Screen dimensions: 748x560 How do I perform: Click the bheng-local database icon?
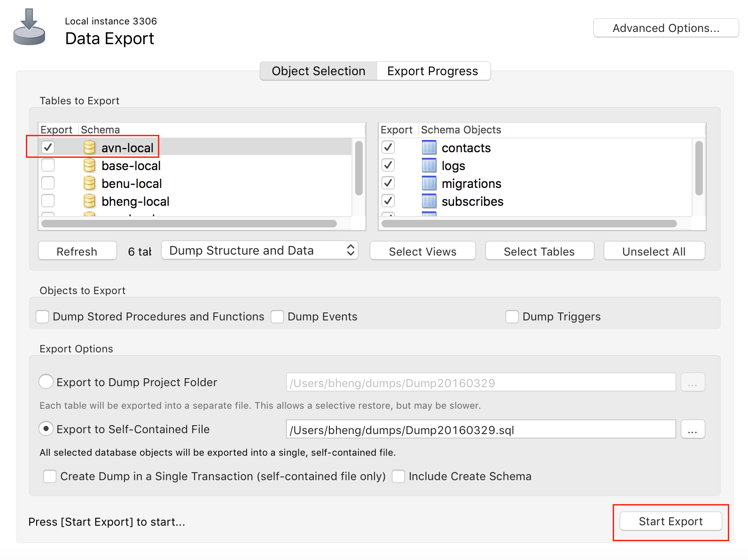(x=89, y=201)
